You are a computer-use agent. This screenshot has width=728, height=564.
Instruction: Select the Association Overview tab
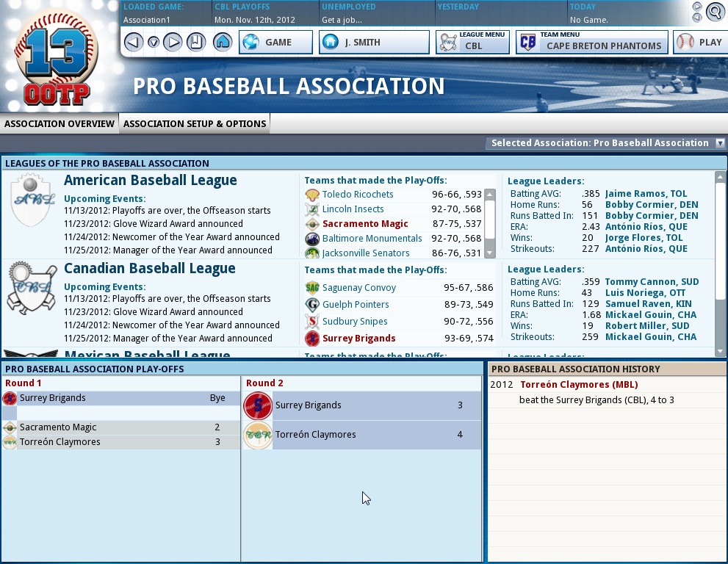60,123
